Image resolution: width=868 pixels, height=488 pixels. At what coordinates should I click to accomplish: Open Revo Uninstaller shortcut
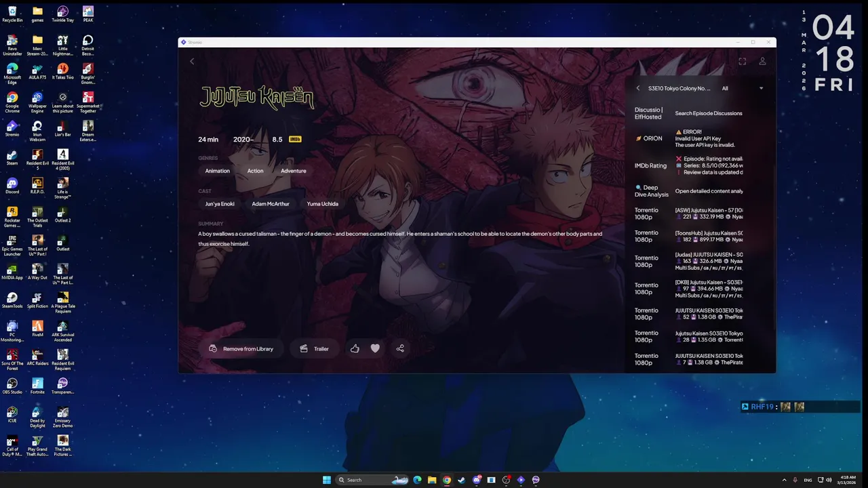pos(12,45)
